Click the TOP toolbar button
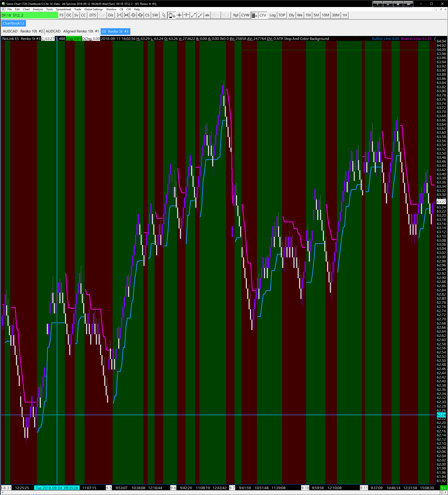The height and width of the screenshot is (495, 448). pyautogui.click(x=282, y=15)
